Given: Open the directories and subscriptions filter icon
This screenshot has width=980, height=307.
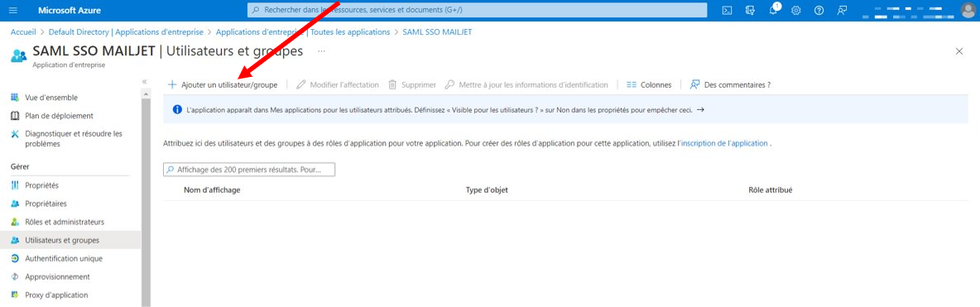Looking at the screenshot, I should click(751, 11).
